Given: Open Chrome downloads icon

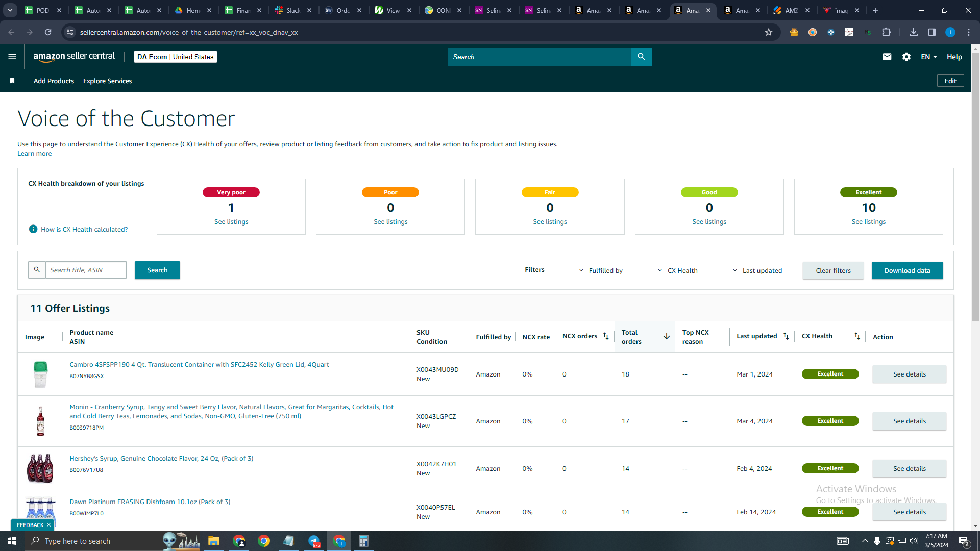Looking at the screenshot, I should click(914, 32).
